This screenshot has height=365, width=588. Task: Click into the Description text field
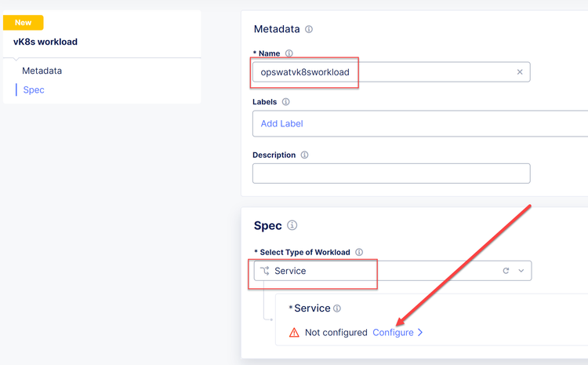click(390, 173)
